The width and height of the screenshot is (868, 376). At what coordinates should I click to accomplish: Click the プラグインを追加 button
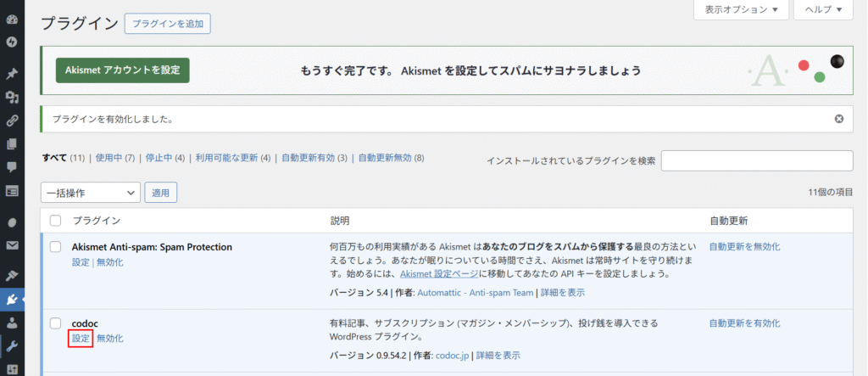(x=168, y=24)
